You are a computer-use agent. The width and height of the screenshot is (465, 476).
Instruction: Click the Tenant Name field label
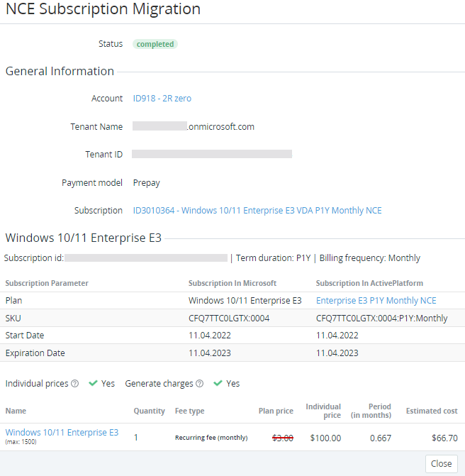pyautogui.click(x=96, y=126)
